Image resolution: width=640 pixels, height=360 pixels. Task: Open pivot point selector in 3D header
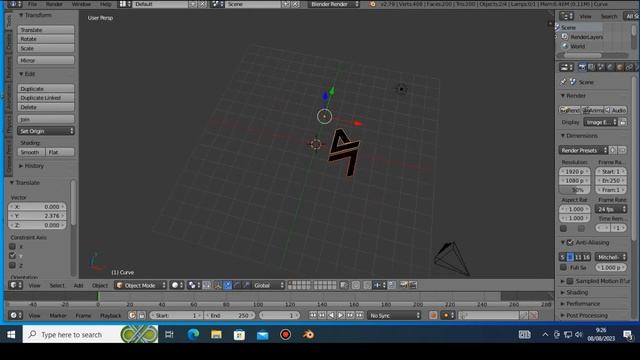[193, 285]
